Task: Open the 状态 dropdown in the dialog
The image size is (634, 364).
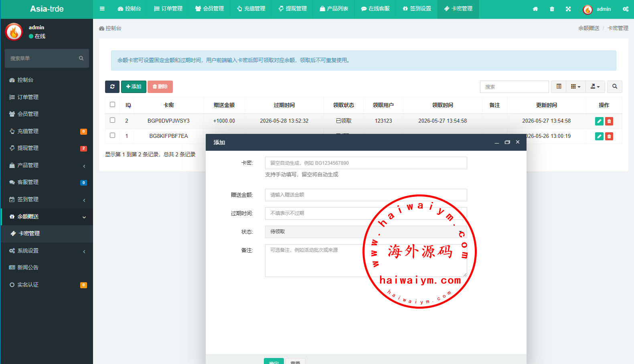Action: 366,232
